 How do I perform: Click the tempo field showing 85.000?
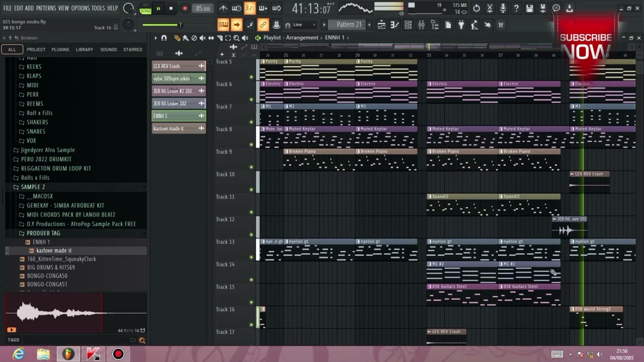coord(203,9)
